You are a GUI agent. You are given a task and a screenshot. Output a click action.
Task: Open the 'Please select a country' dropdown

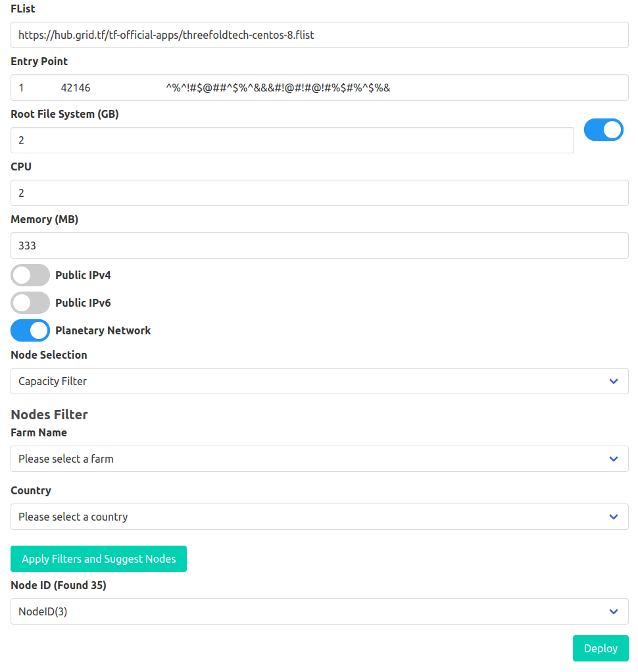[319, 517]
